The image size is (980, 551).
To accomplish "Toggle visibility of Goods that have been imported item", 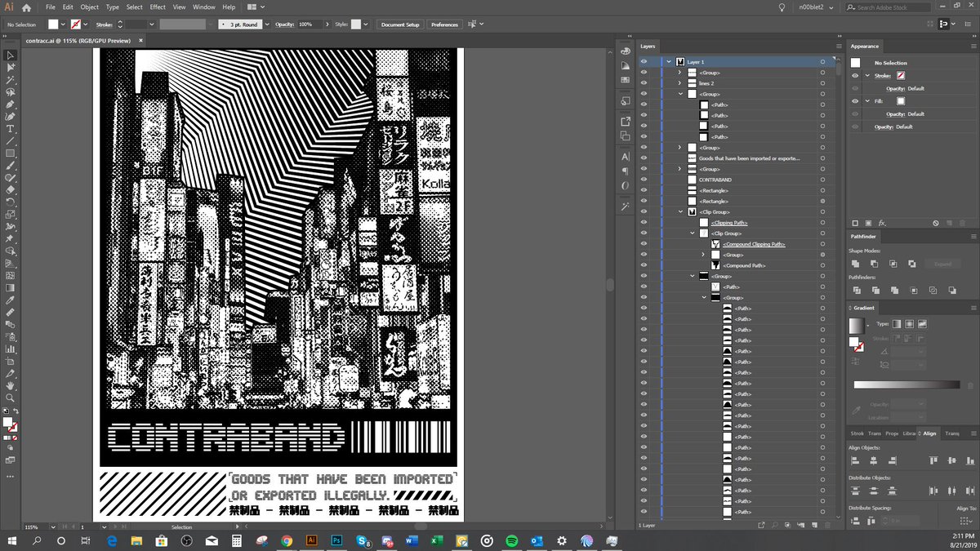I will [x=644, y=158].
